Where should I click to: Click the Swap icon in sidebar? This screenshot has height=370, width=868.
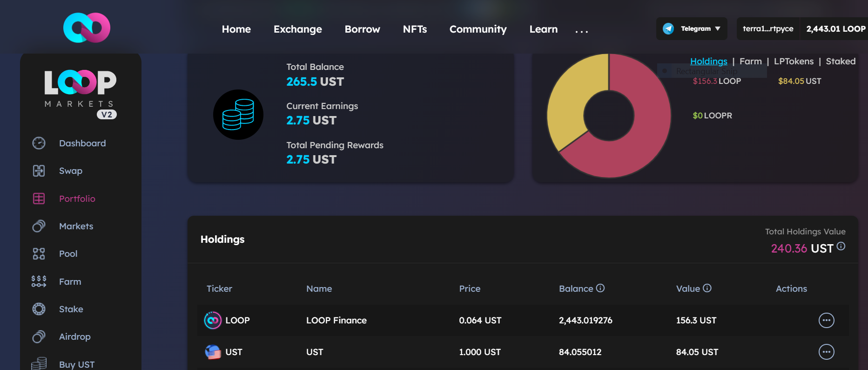coord(39,171)
